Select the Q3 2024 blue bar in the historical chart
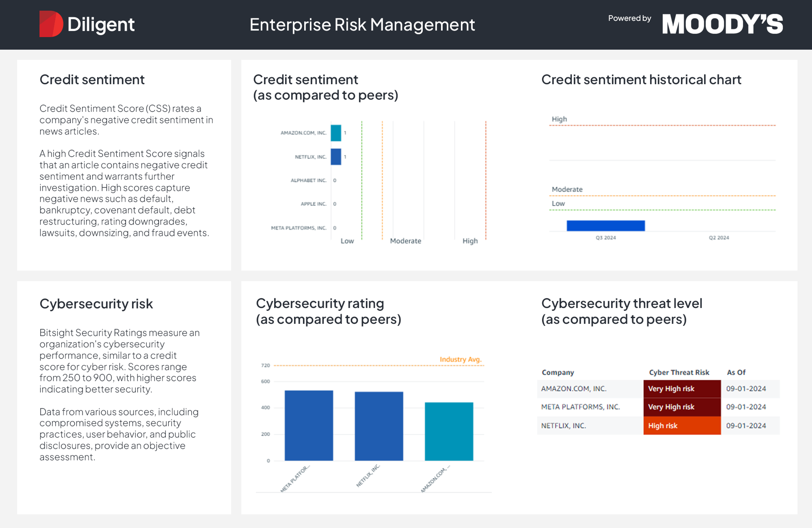Viewport: 812px width, 528px height. coord(606,225)
